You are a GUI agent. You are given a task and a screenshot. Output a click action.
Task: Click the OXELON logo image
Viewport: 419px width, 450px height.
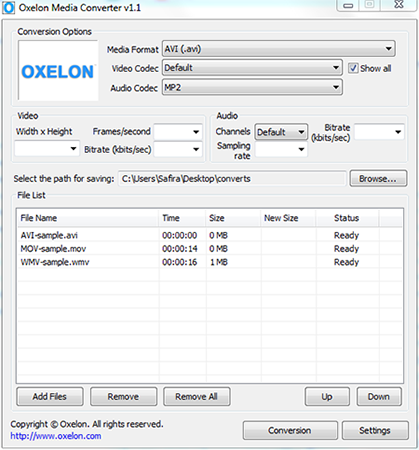pos(58,71)
